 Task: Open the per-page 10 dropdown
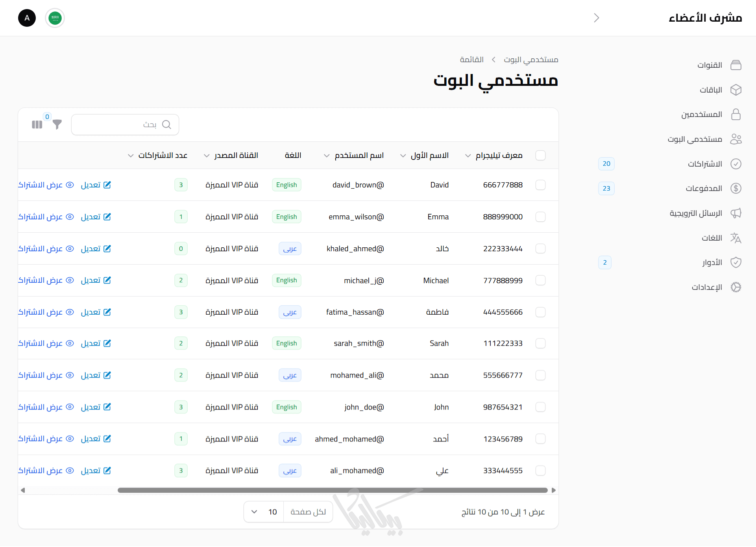264,512
